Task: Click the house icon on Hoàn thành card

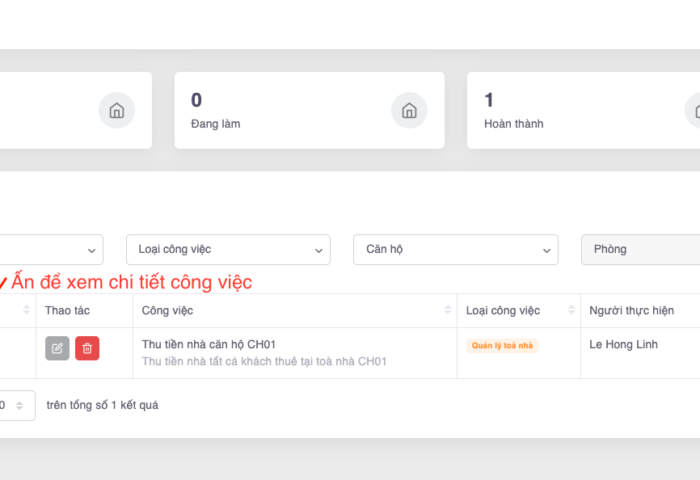Action: (x=695, y=110)
